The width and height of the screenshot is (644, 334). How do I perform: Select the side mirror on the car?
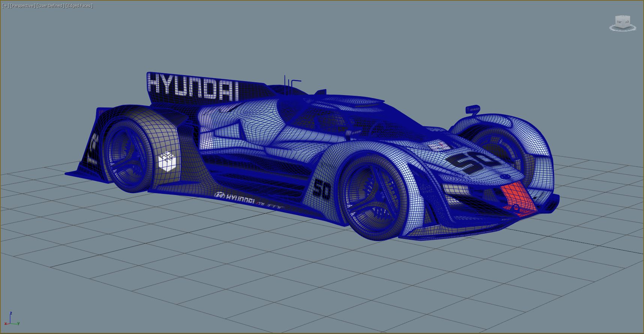pos(473,109)
